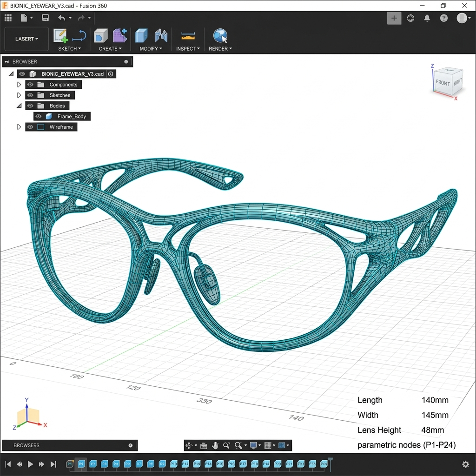476x476 pixels.
Task: Hide the Frame_Body body
Action: click(38, 116)
